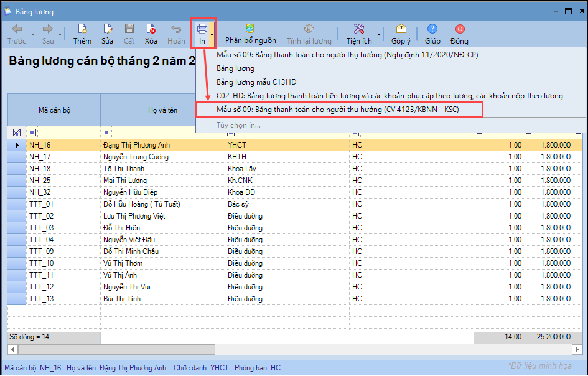Delete the payroll with Xóa
Viewport: 588px width, 376px height.
(151, 34)
